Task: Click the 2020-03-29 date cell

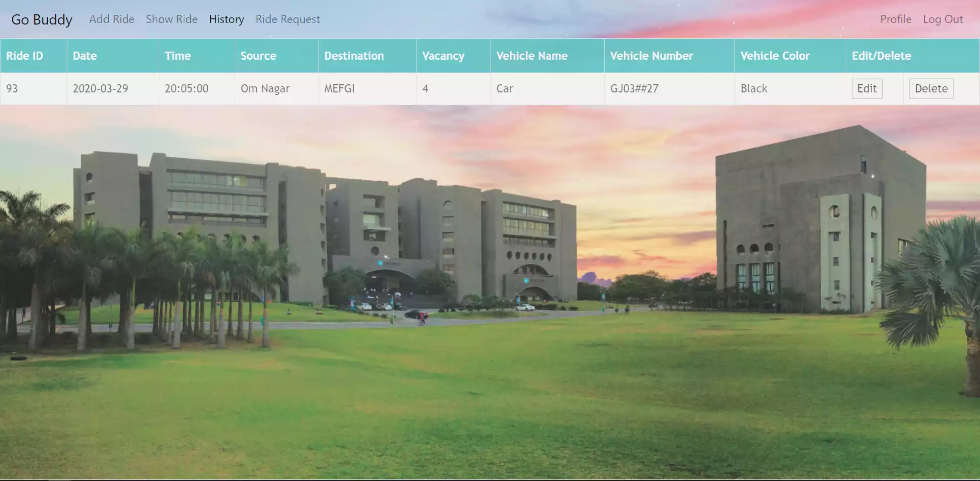Action: pyautogui.click(x=100, y=89)
